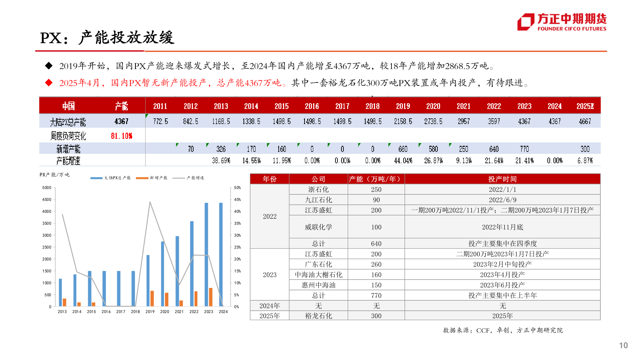Screen dimensions: 644x362
Task: Click the new capacity value 326
Action: 221,149
